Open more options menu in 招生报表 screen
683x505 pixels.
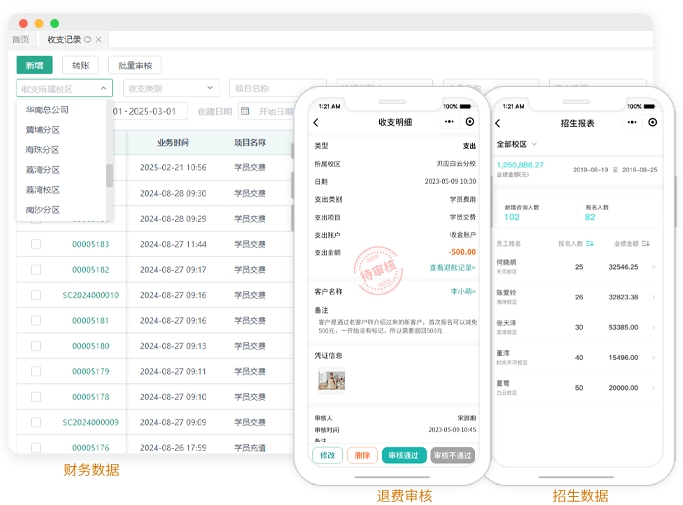point(632,122)
